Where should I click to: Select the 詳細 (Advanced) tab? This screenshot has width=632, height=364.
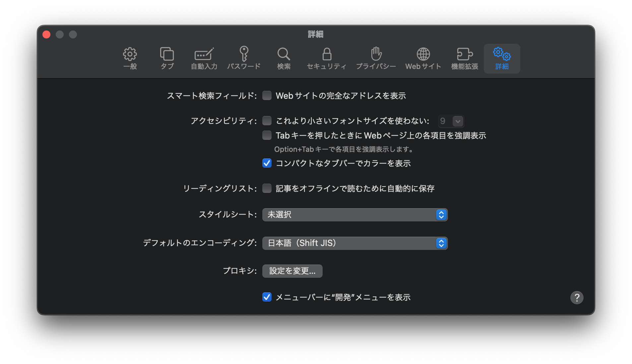coord(502,58)
